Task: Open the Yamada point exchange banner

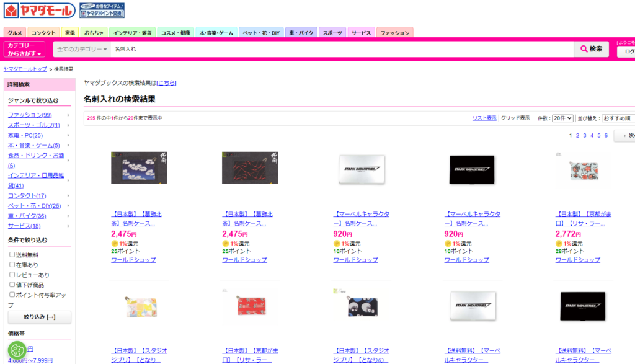Action: coord(102,10)
